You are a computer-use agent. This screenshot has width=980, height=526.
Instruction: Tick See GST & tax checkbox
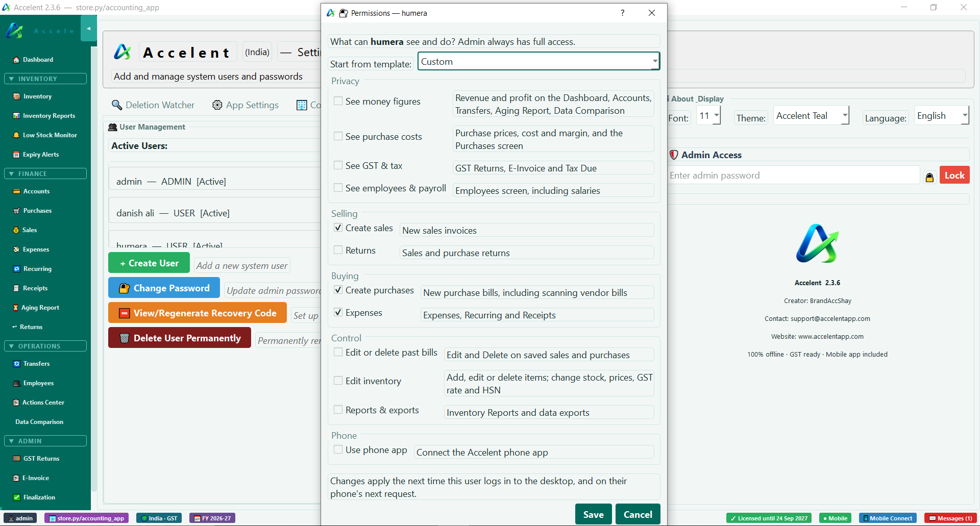[338, 165]
